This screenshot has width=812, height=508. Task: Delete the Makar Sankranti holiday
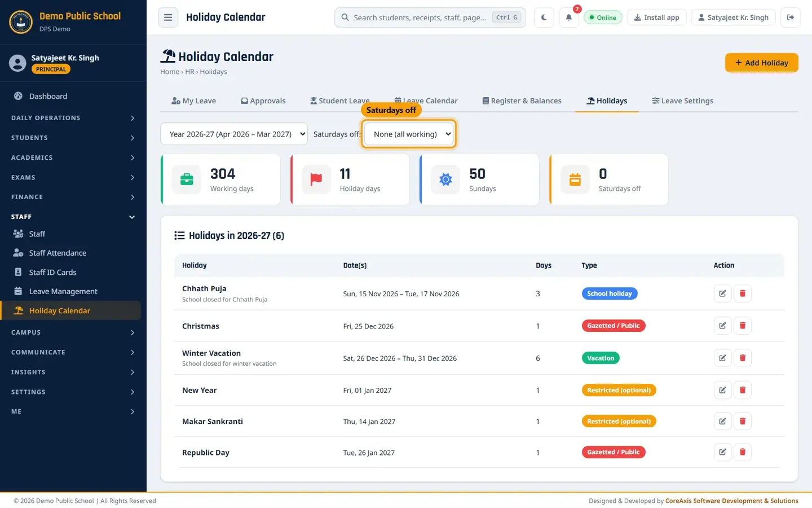(x=743, y=421)
